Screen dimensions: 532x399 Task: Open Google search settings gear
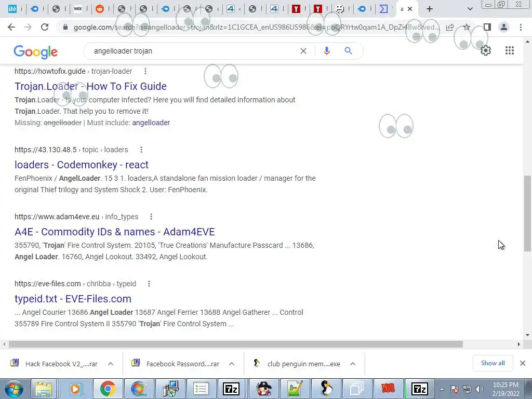pyautogui.click(x=486, y=50)
